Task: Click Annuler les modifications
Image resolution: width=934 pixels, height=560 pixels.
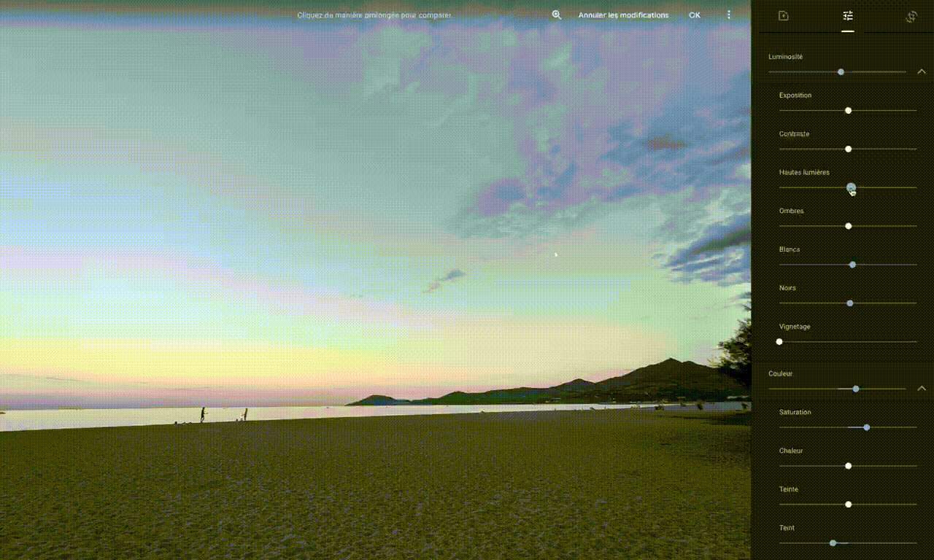Action: coord(623,15)
